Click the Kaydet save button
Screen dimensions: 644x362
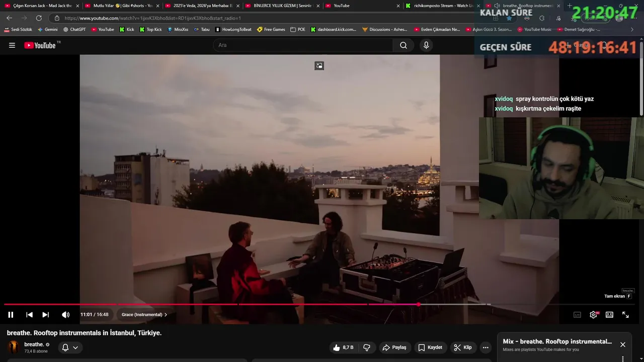(x=430, y=347)
